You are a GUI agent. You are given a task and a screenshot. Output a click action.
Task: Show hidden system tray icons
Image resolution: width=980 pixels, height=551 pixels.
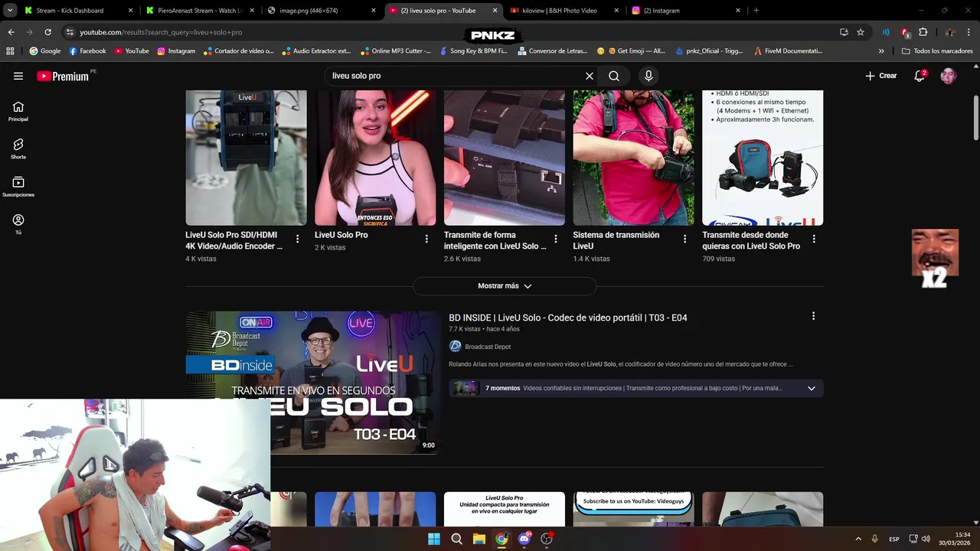tap(858, 539)
